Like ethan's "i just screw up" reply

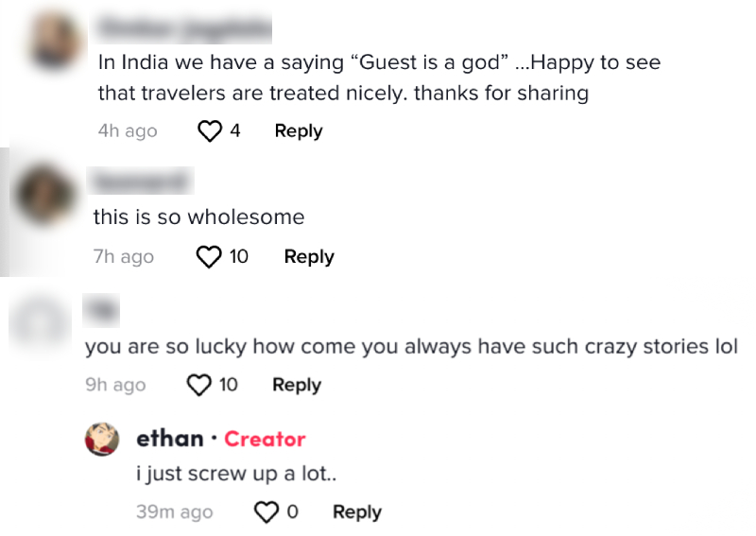267,512
